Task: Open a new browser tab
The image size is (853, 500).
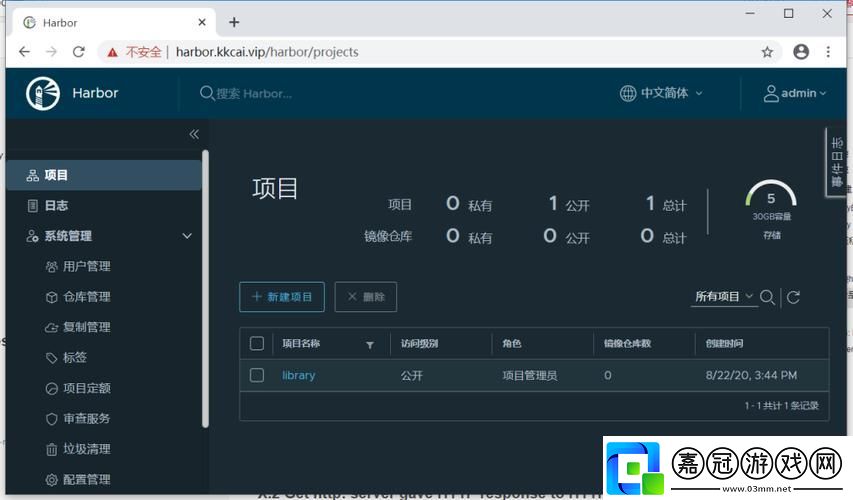Action: point(234,22)
